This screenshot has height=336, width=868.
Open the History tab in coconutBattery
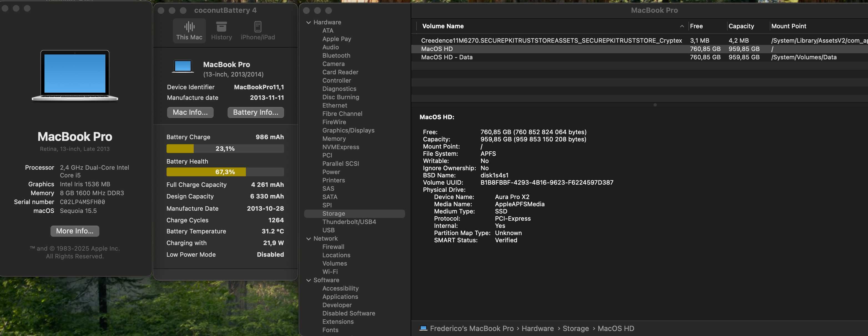tap(221, 31)
